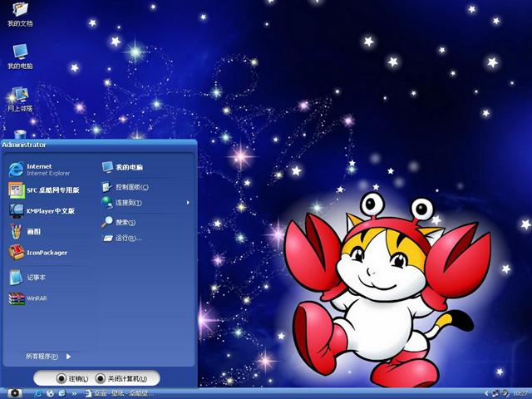The height and width of the screenshot is (399, 532).
Task: Switch to the 桌面 taskbar window button
Action: click(x=120, y=393)
